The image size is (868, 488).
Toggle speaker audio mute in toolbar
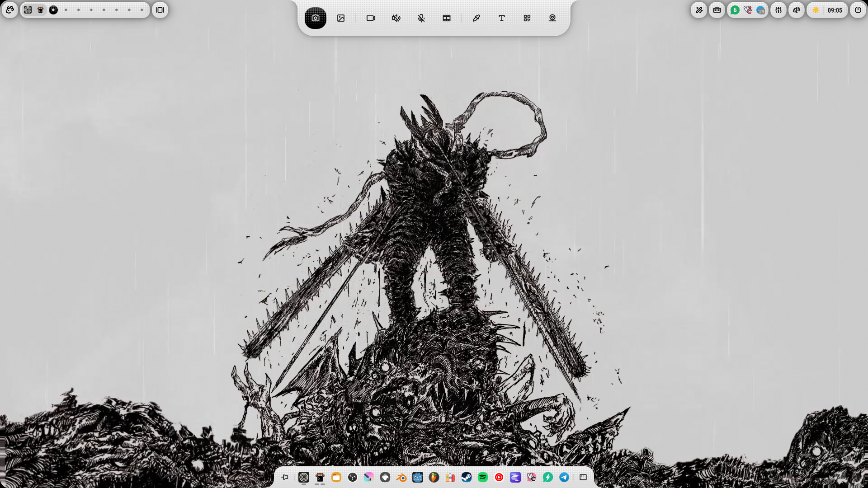click(x=396, y=18)
